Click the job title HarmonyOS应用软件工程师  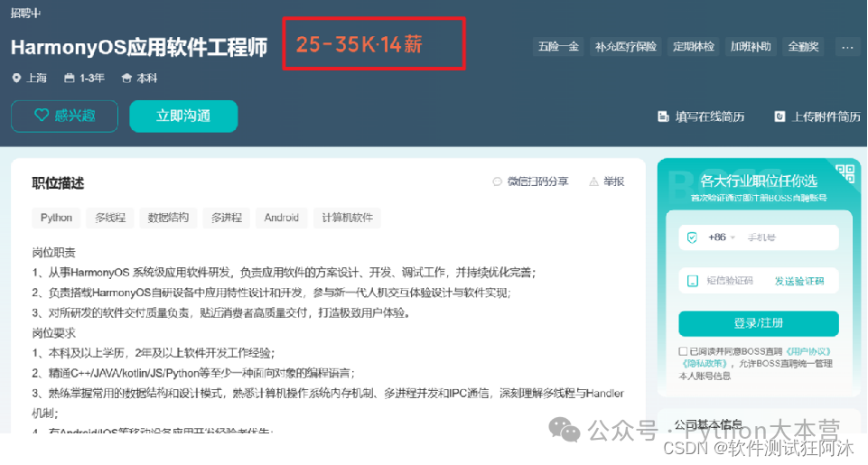click(x=139, y=47)
